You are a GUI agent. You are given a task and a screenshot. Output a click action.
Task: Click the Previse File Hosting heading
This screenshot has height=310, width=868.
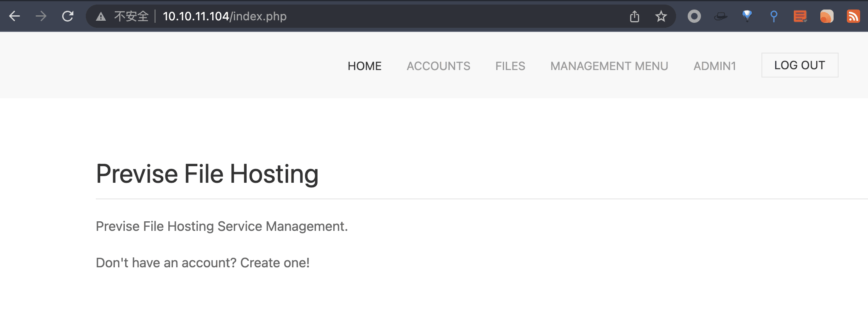[x=207, y=174]
